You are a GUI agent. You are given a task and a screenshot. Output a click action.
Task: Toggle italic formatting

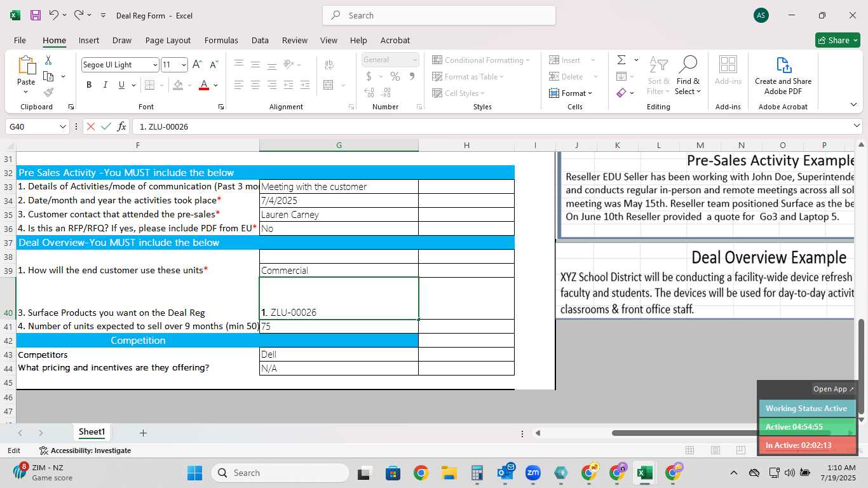(105, 85)
